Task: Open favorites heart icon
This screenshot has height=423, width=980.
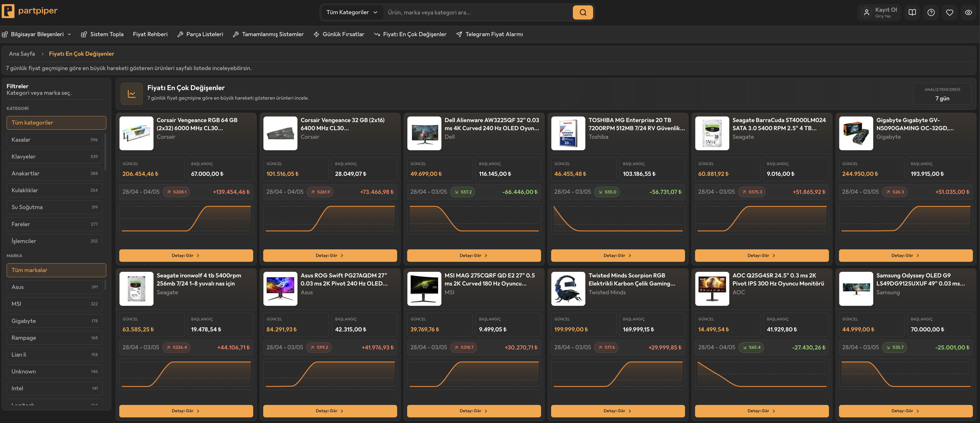Action: [949, 12]
